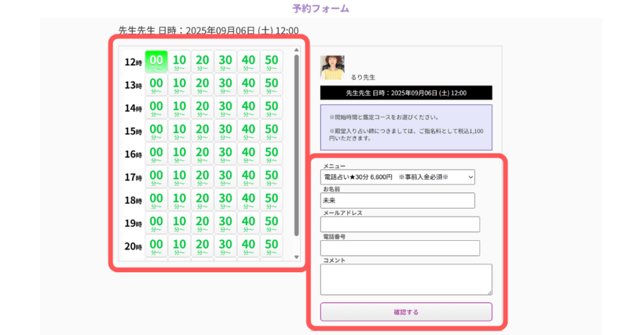Pick the 12時 50分 slot

pyautogui.click(x=271, y=62)
